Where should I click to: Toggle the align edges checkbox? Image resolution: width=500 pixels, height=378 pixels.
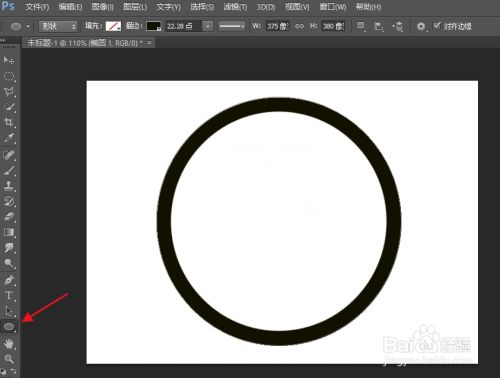click(437, 26)
